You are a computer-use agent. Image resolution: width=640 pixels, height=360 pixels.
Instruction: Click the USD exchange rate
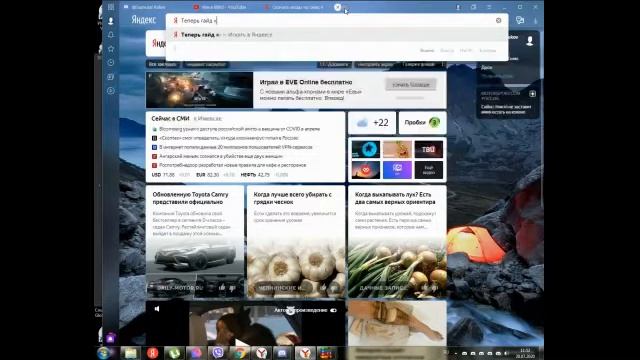click(163, 175)
